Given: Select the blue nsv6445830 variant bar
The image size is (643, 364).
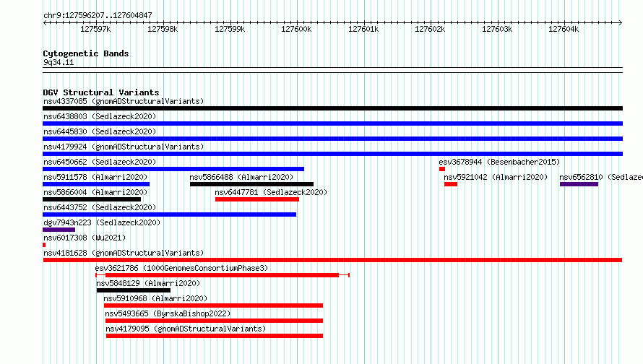Looking at the screenshot, I should point(332,139).
